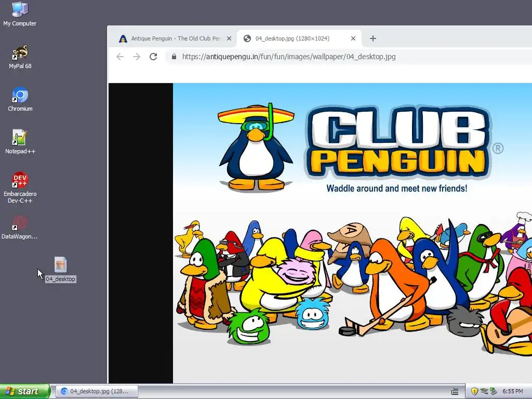Click the network connection tray icon
The width and height of the screenshot is (532, 399).
click(484, 391)
